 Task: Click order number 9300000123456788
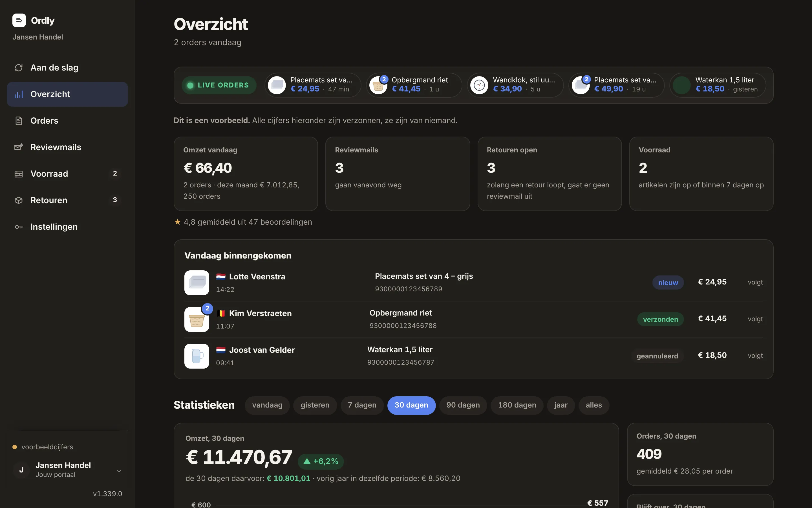click(x=403, y=326)
